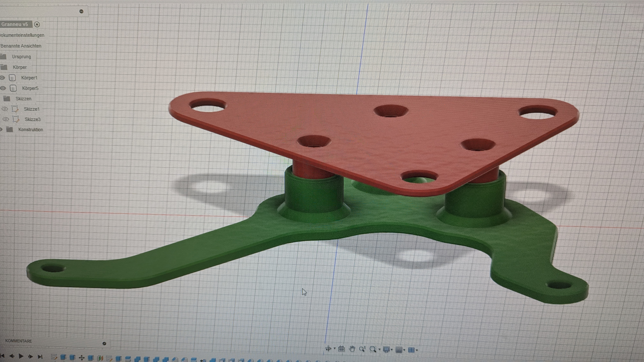Click the Orbit navigation tool icon
644x362 pixels.
point(328,348)
